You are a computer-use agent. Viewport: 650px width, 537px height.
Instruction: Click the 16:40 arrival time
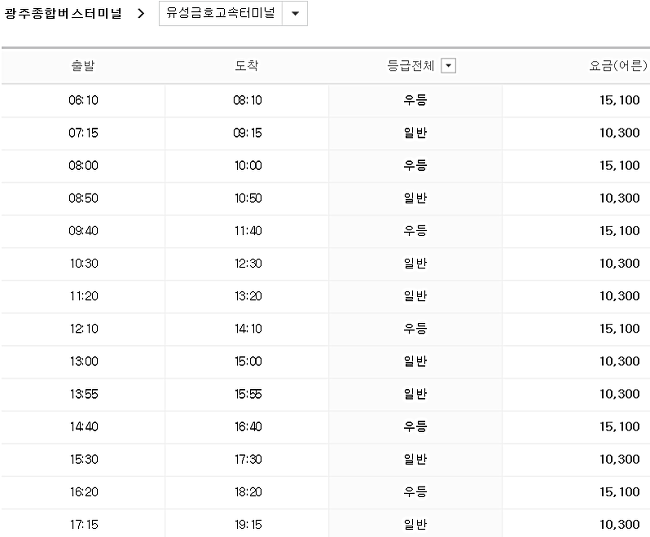coord(248,427)
